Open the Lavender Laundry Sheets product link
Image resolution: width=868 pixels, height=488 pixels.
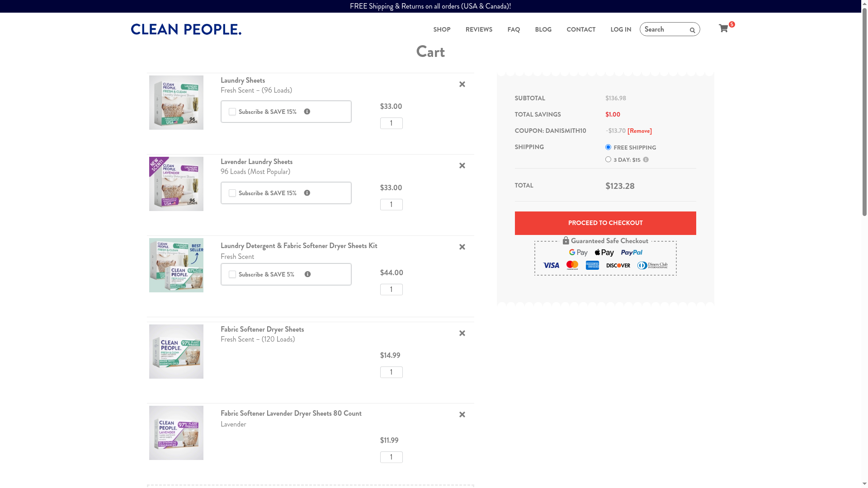256,162
